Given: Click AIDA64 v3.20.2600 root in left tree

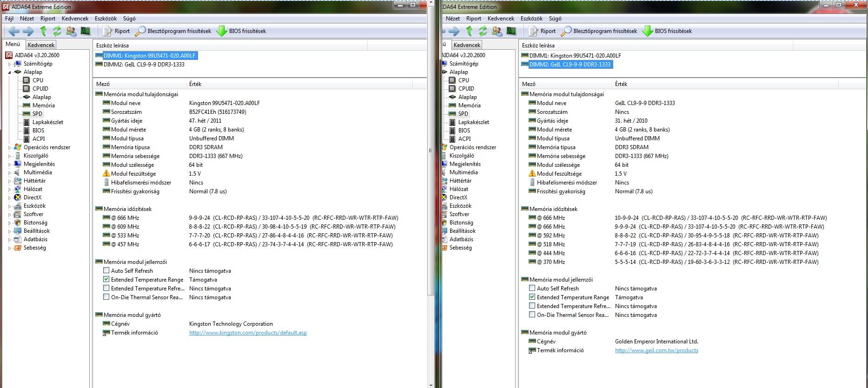Looking at the screenshot, I should (37, 55).
